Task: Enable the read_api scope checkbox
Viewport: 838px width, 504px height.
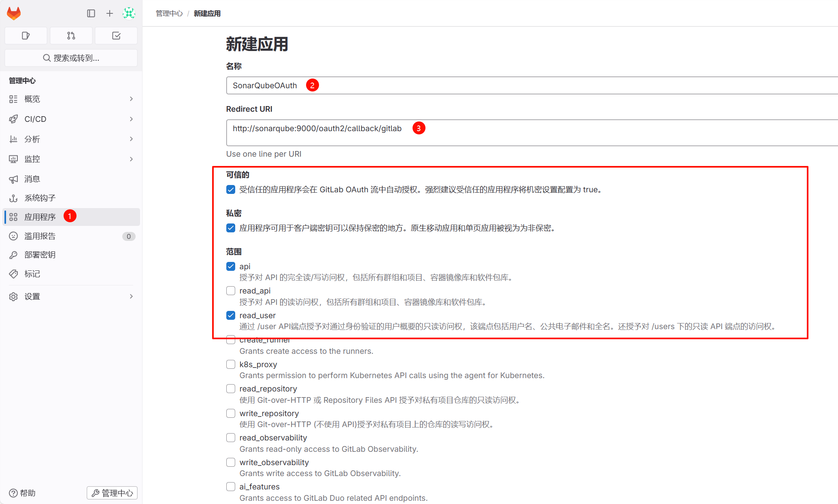Action: (x=231, y=291)
